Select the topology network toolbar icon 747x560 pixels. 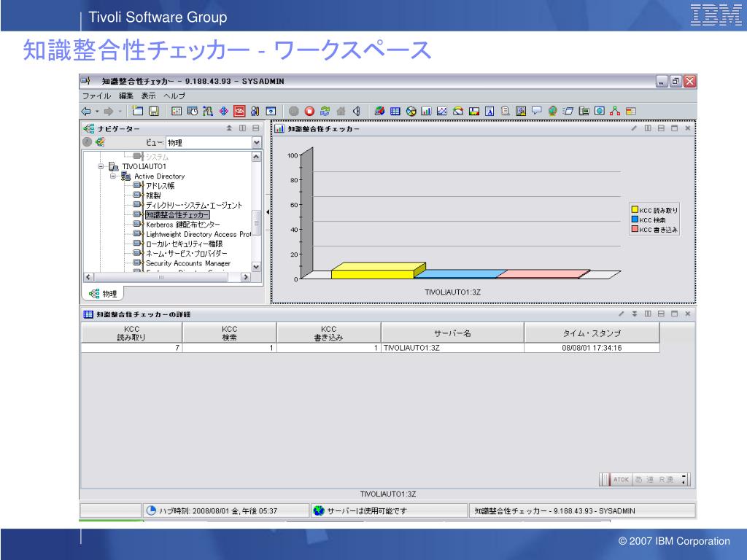(615, 111)
